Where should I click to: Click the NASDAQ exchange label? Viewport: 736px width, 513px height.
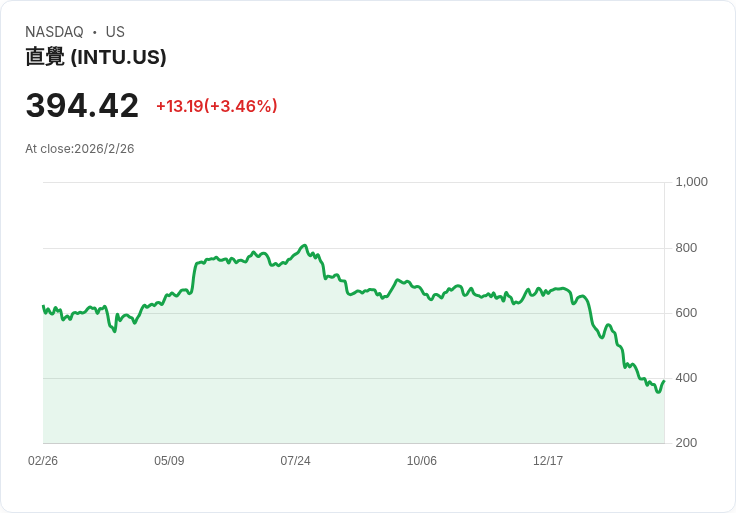[x=54, y=32]
